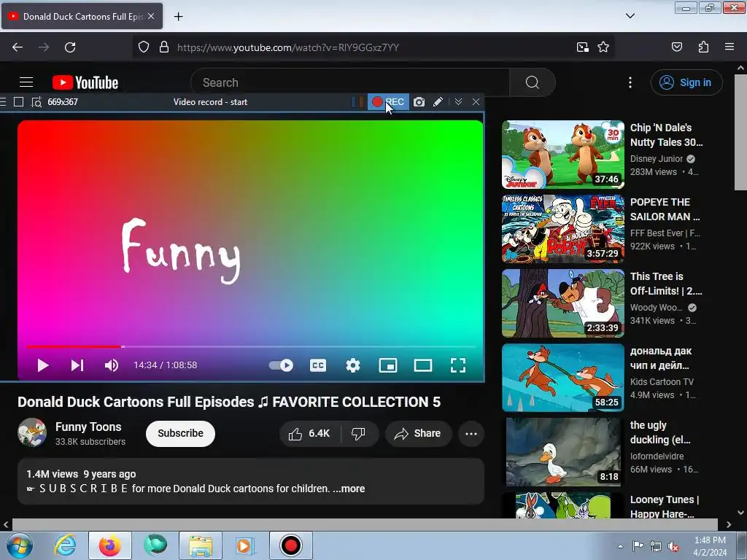Open the tracking protection shield icon

[144, 47]
